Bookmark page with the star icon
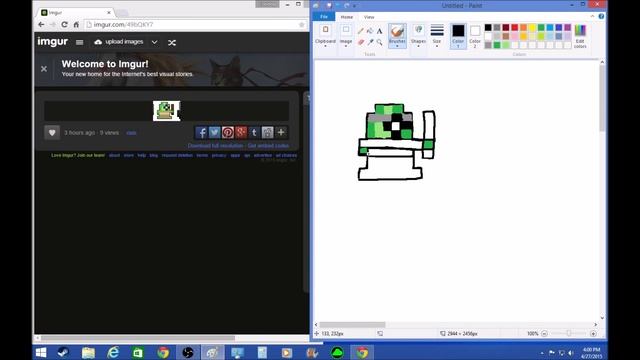Viewport: 640px width, 360px height. coord(302,25)
